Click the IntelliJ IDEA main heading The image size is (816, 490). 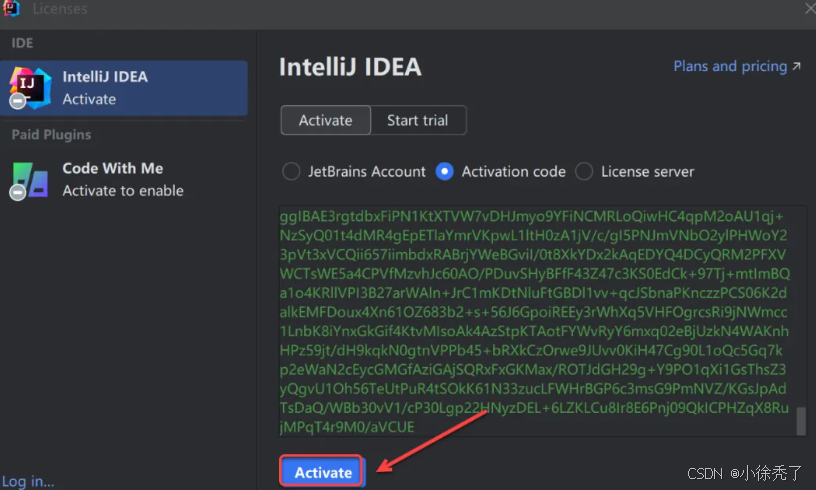350,67
